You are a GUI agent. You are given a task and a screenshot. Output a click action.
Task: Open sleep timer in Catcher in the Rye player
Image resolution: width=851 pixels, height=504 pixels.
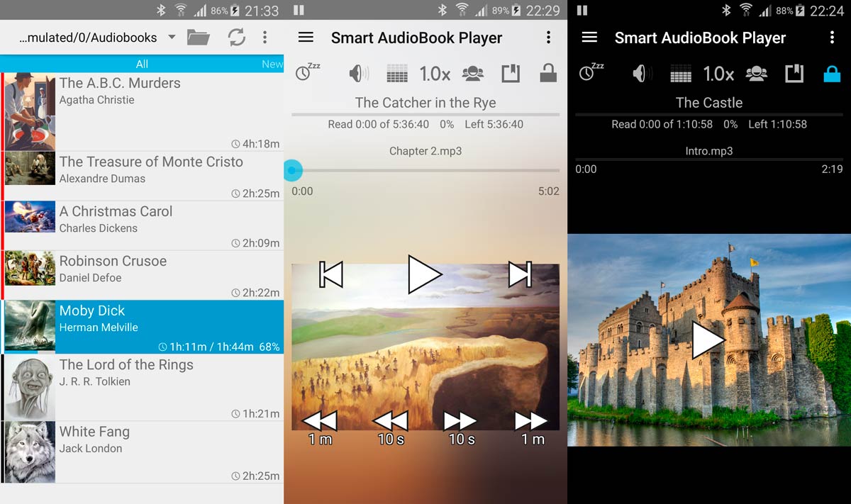(x=307, y=72)
